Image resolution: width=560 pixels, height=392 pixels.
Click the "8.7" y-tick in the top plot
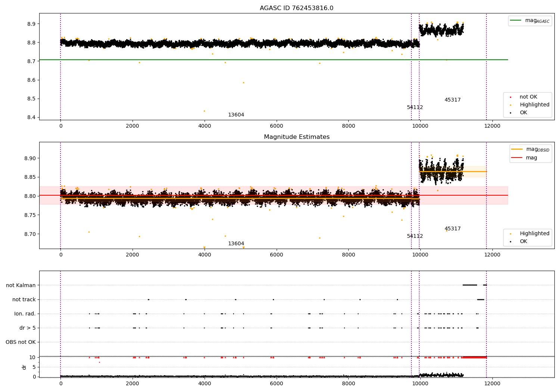pos(32,61)
